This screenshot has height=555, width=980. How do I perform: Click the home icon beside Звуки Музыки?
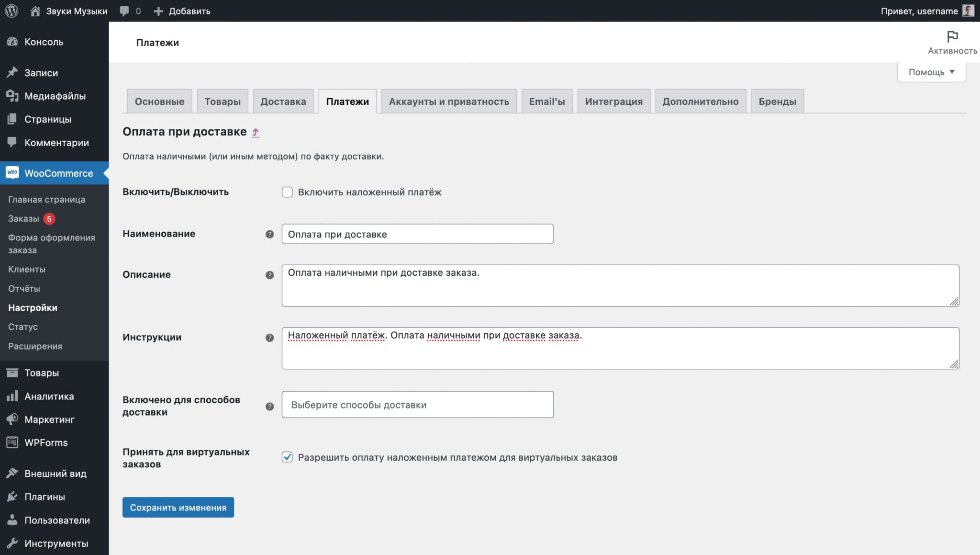click(x=35, y=11)
